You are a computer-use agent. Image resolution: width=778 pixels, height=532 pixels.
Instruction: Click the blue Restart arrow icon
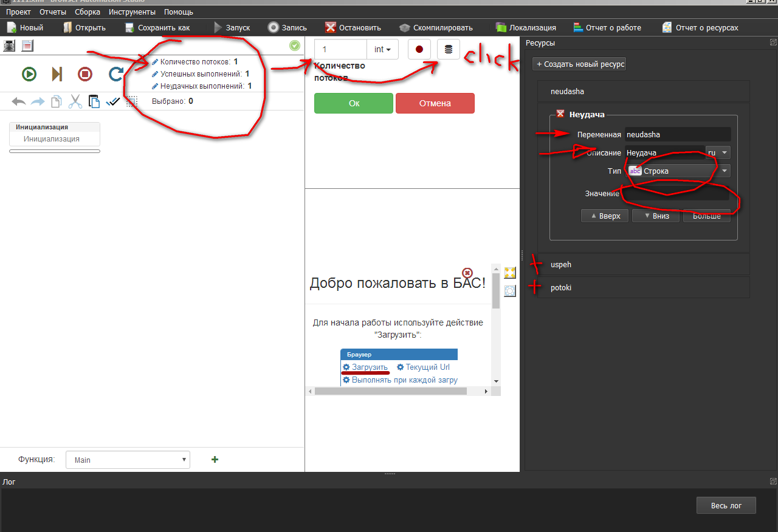(x=115, y=74)
